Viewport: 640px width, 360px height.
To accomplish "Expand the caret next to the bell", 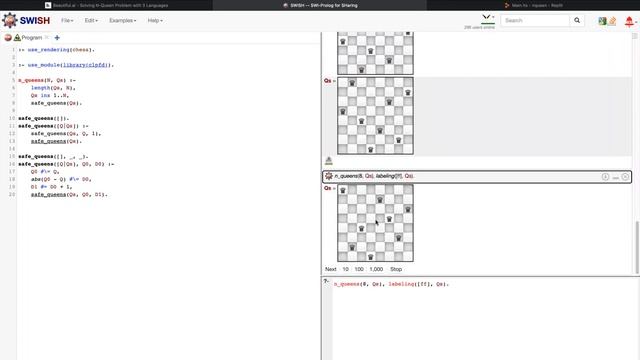I will coord(636,22).
